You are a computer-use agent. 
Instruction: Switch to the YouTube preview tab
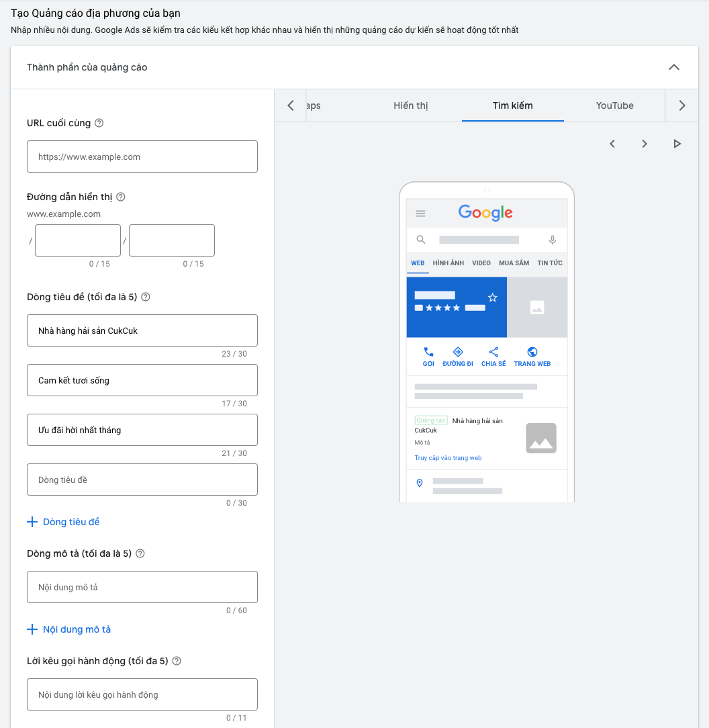point(615,106)
